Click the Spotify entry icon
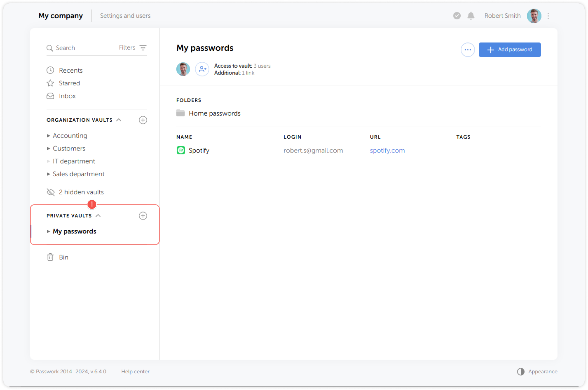Image resolution: width=588 pixels, height=390 pixels. pyautogui.click(x=181, y=151)
